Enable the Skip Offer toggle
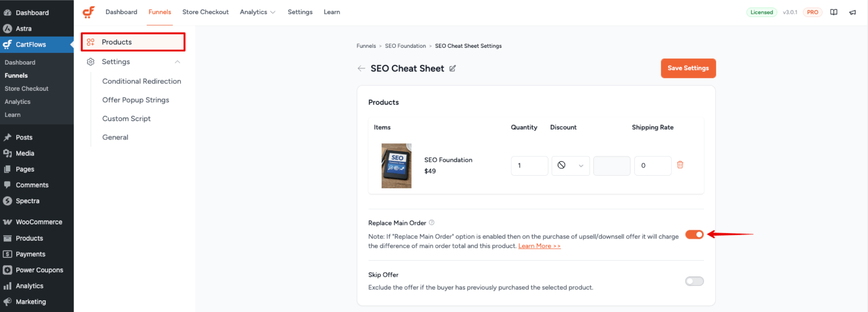The image size is (868, 312). point(694,281)
